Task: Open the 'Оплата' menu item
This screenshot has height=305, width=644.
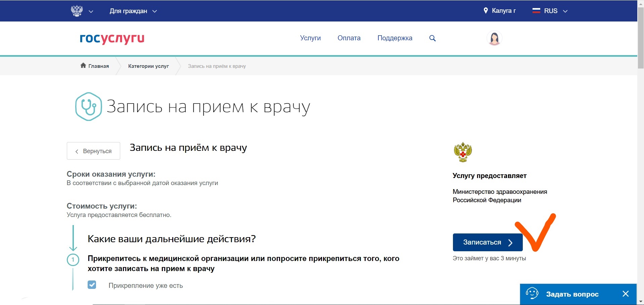Action: 349,38
